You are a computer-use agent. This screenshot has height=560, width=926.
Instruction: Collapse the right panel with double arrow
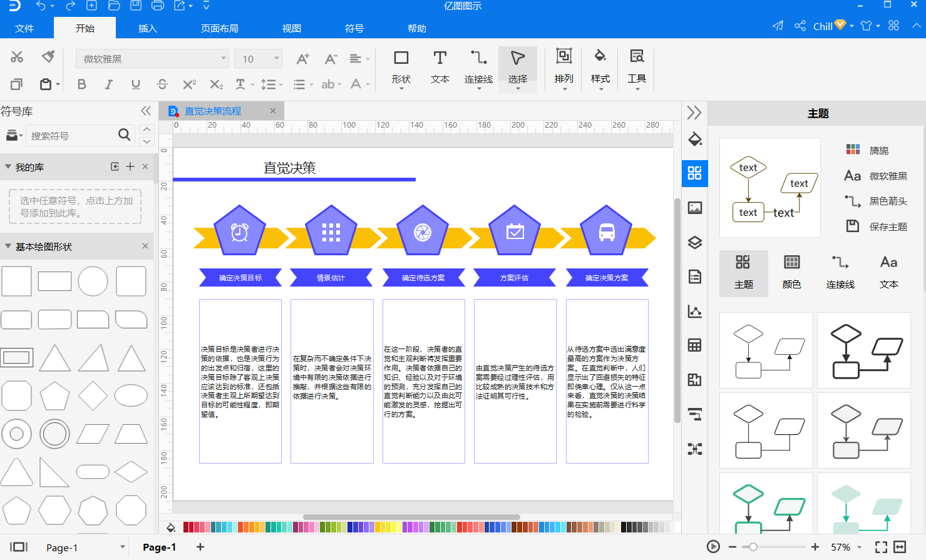[x=694, y=113]
